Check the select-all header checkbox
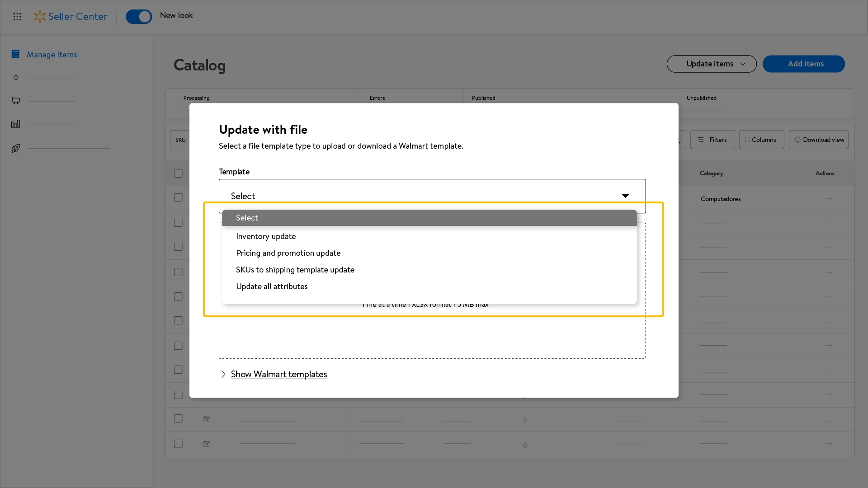 [178, 174]
